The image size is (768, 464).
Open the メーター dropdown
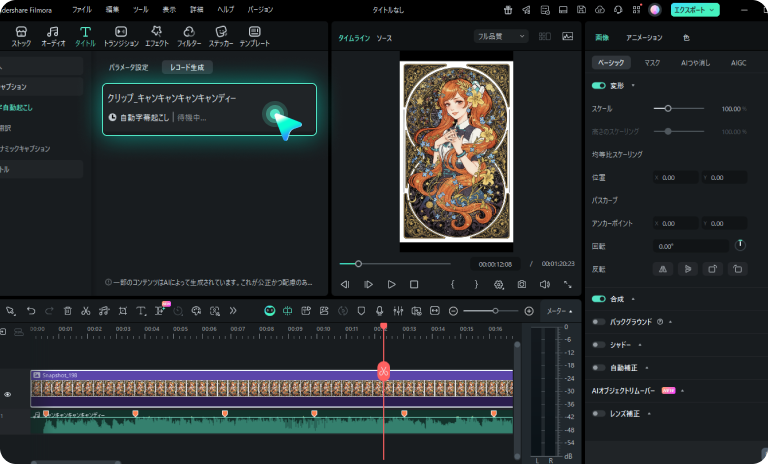(559, 311)
